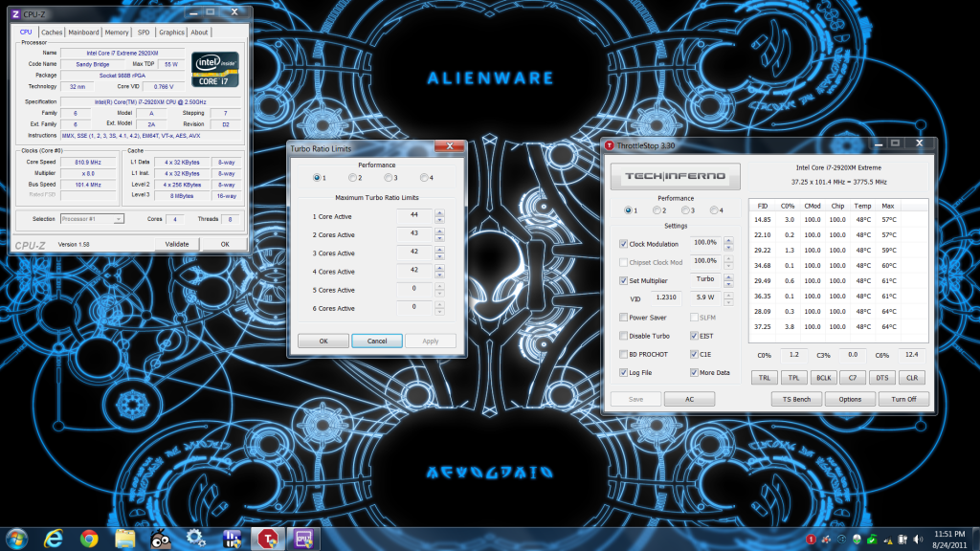Screen dimensions: 980x551
Task: Click the TRL button in ThrottleStop
Action: pyautogui.click(x=765, y=378)
